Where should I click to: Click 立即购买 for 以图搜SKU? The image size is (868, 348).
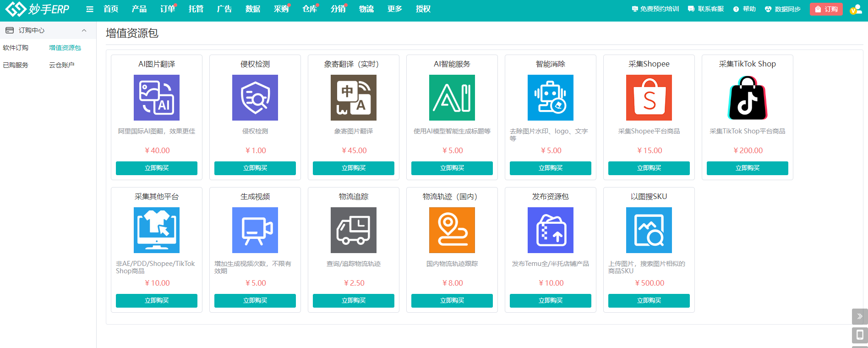(x=649, y=301)
